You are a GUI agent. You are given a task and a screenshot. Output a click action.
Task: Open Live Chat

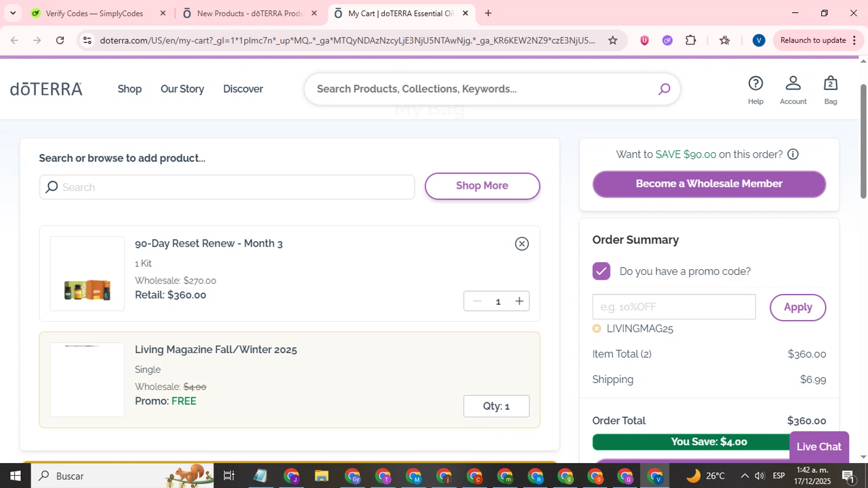tap(819, 447)
